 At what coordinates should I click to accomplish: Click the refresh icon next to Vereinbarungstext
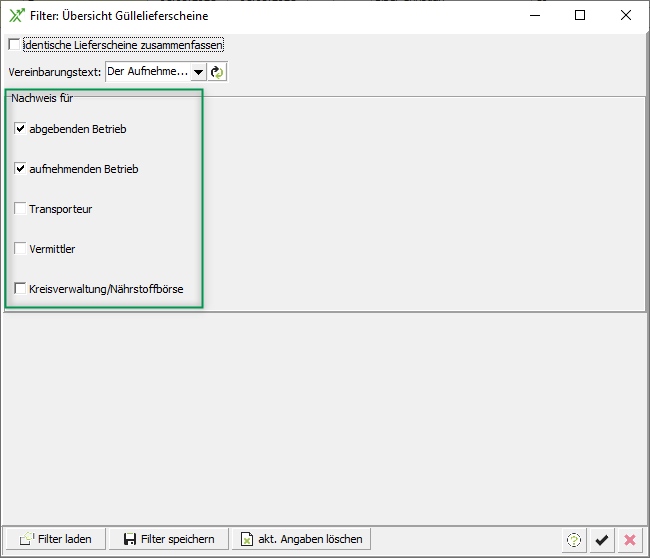(217, 72)
